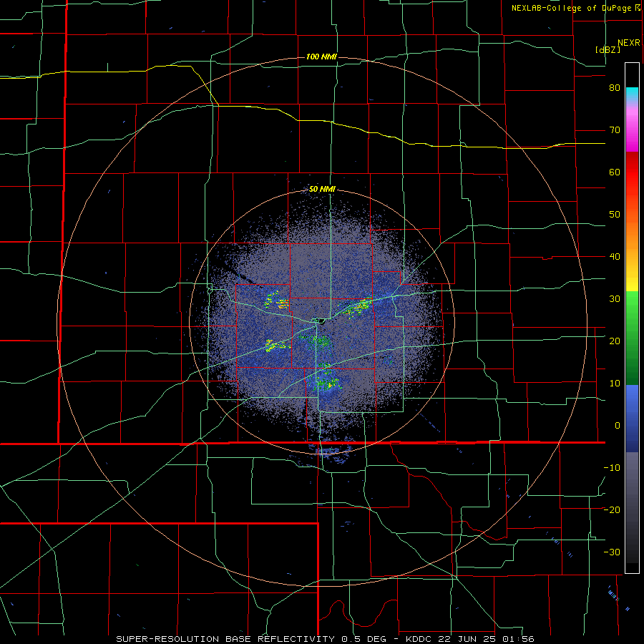Click the 50 NMI range ring label
The height and width of the screenshot is (644, 644).
pos(322,190)
